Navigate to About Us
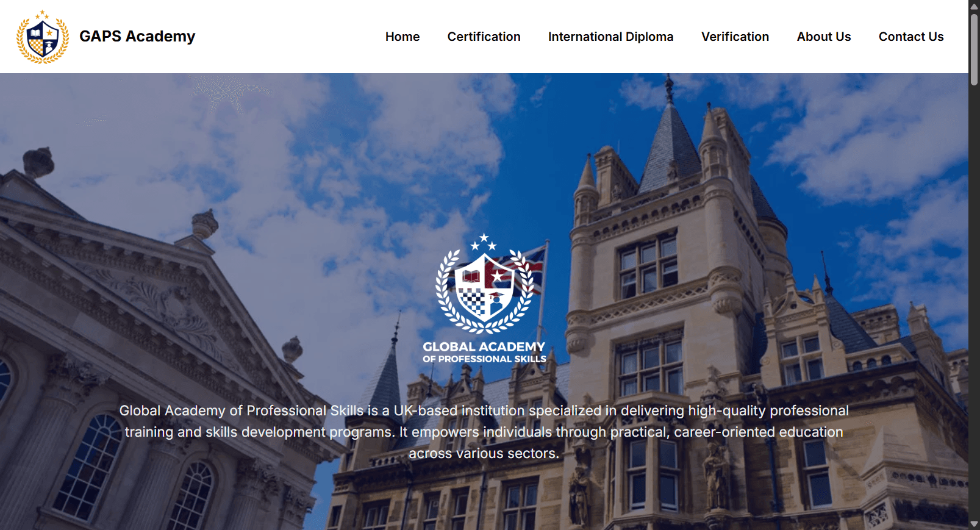The image size is (980, 530). 823,37
